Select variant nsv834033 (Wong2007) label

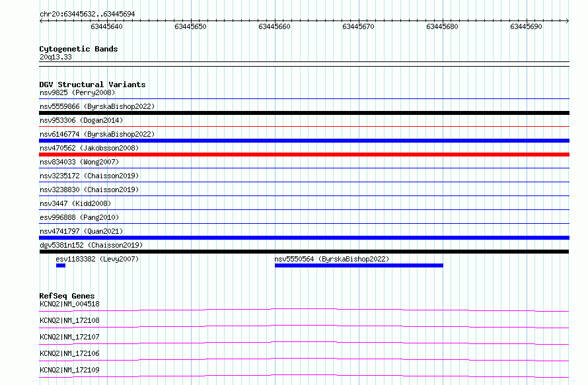[79, 162]
